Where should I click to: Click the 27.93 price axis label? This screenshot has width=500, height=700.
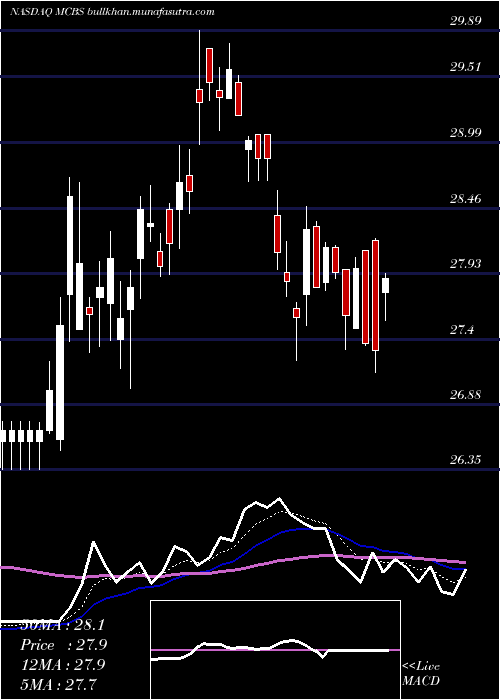click(x=466, y=264)
